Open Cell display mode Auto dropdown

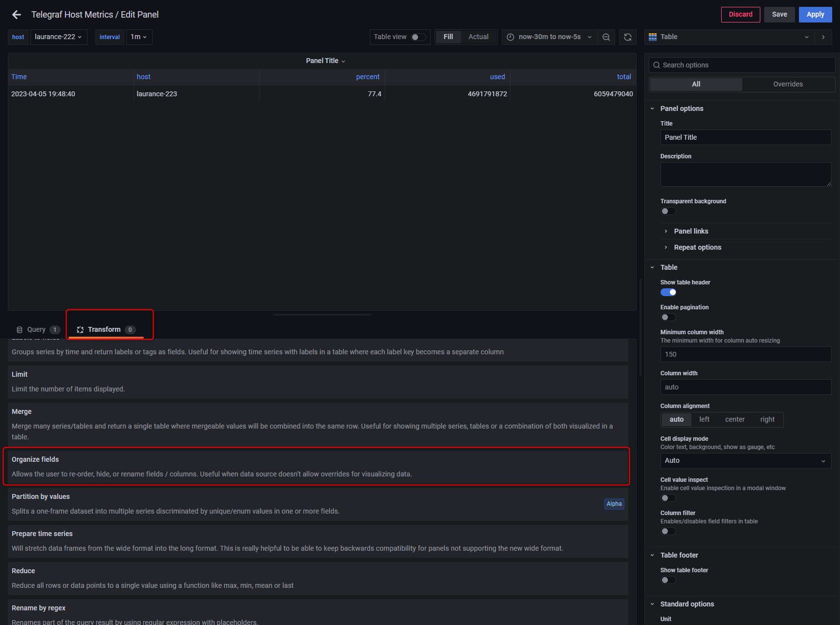pos(746,461)
